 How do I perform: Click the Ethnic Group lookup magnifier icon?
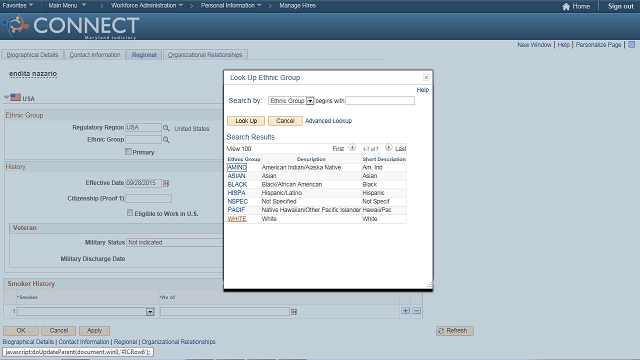pyautogui.click(x=166, y=140)
